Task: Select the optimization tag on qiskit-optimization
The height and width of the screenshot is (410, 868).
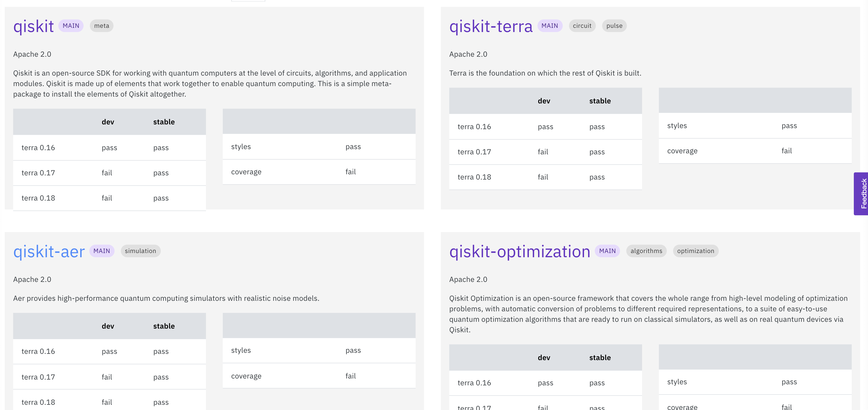Action: click(695, 251)
